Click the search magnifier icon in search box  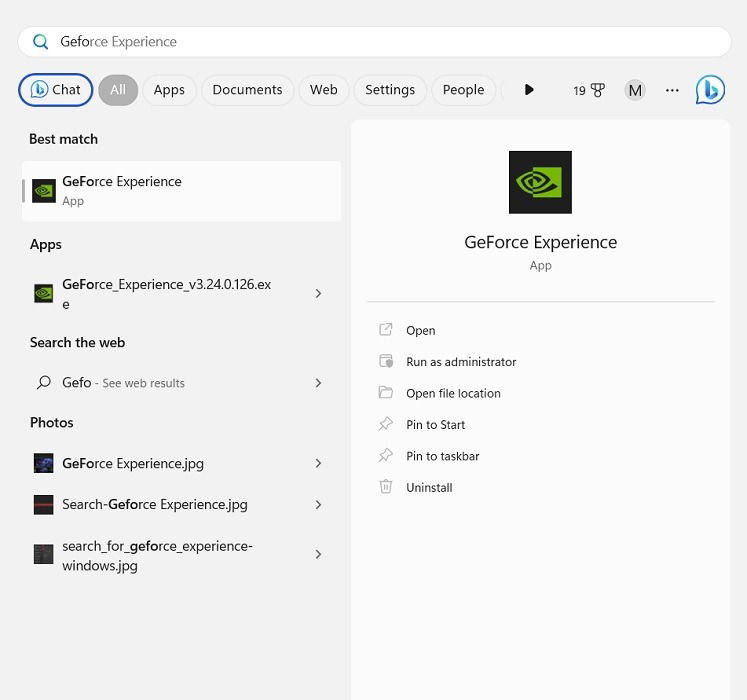[x=40, y=42]
